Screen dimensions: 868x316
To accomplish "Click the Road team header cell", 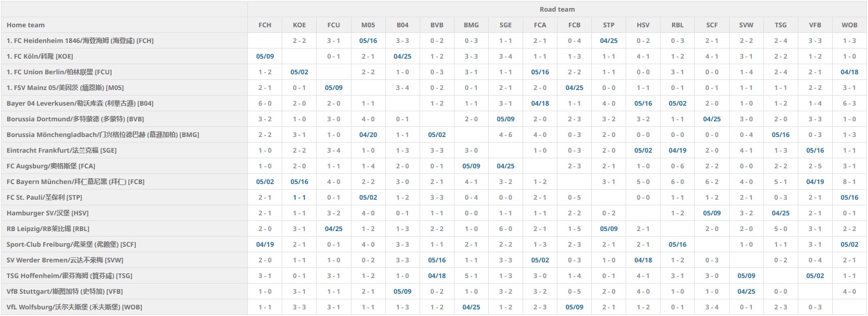I will (557, 9).
